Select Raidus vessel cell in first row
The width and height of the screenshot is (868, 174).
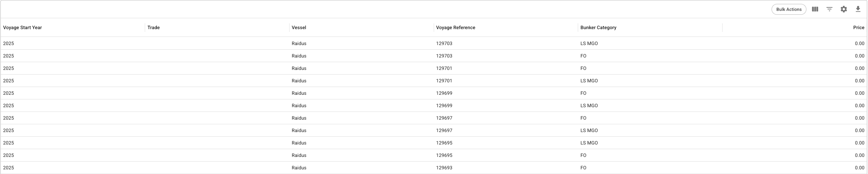(299, 43)
